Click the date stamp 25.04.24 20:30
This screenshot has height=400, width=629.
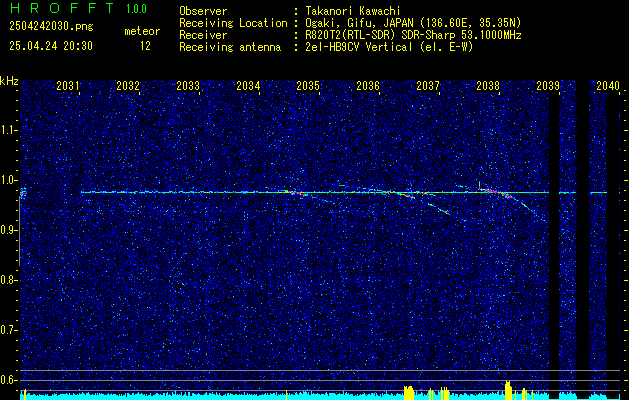coord(51,46)
